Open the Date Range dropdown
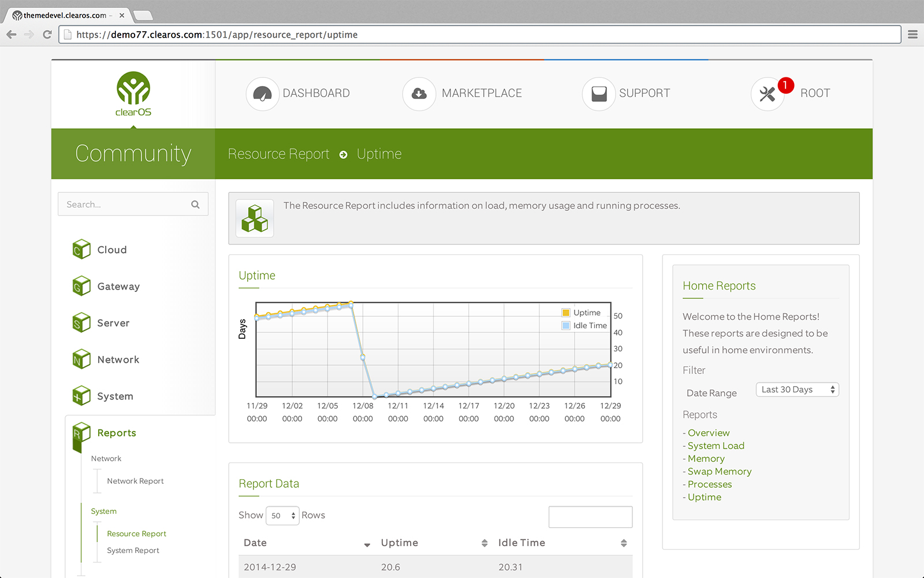This screenshot has width=924, height=578. point(798,390)
